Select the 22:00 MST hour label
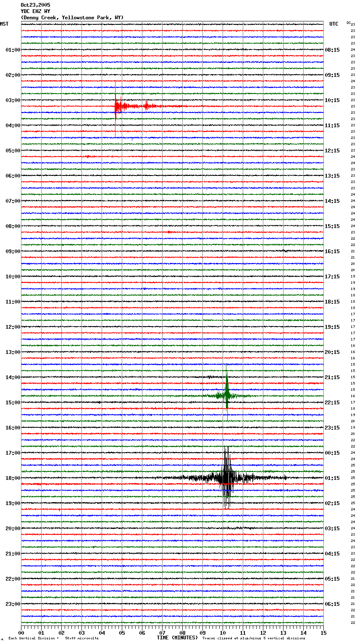The height and width of the screenshot is (644, 357). [x=13, y=579]
